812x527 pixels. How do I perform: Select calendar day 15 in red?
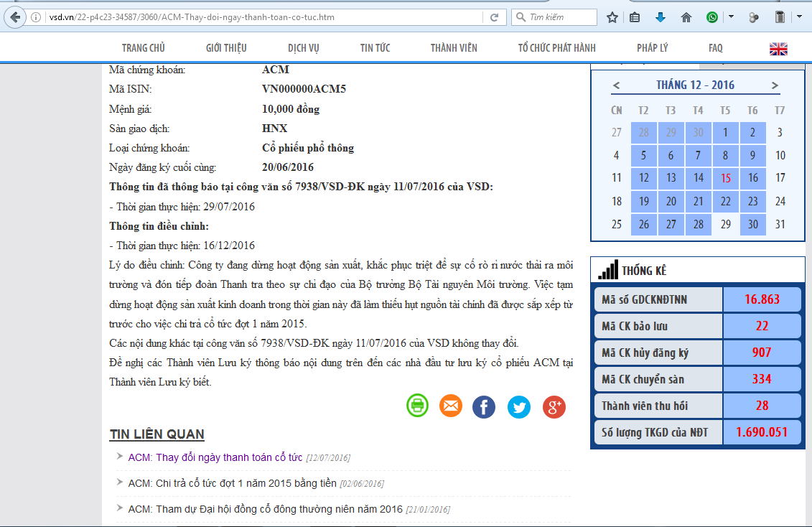pos(726,178)
